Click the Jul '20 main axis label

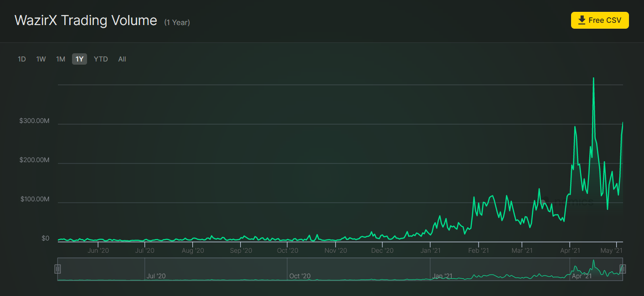pos(145,250)
